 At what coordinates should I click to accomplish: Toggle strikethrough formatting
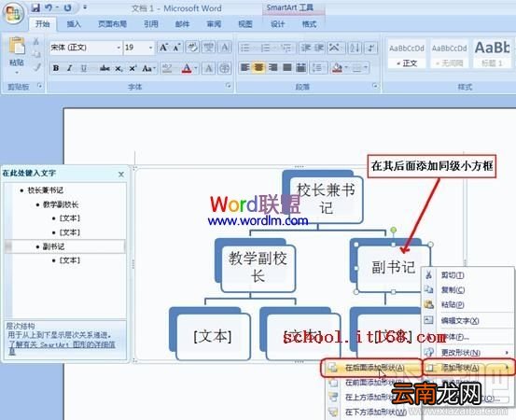coord(105,68)
